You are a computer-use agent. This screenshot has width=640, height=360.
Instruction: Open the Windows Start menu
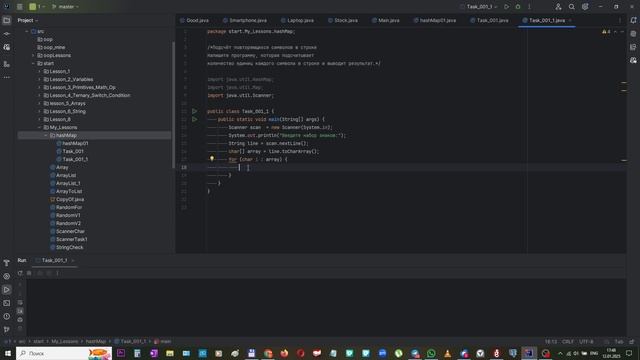pyautogui.click(x=7, y=353)
